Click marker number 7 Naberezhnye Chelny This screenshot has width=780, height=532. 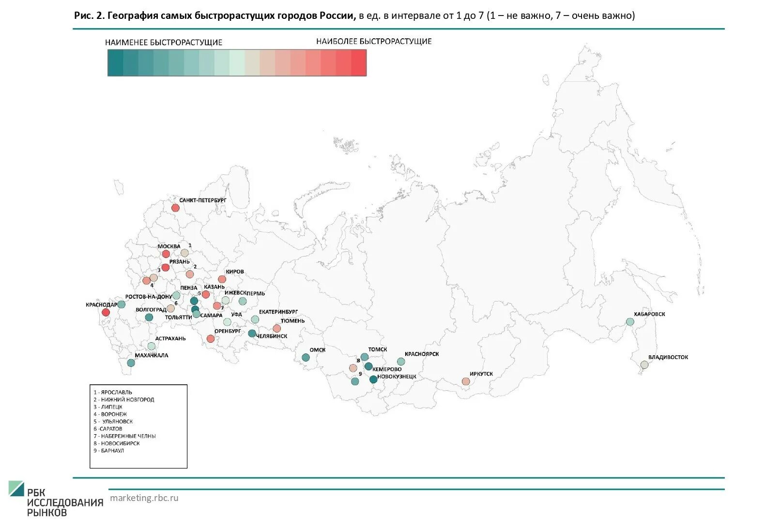pos(217,306)
